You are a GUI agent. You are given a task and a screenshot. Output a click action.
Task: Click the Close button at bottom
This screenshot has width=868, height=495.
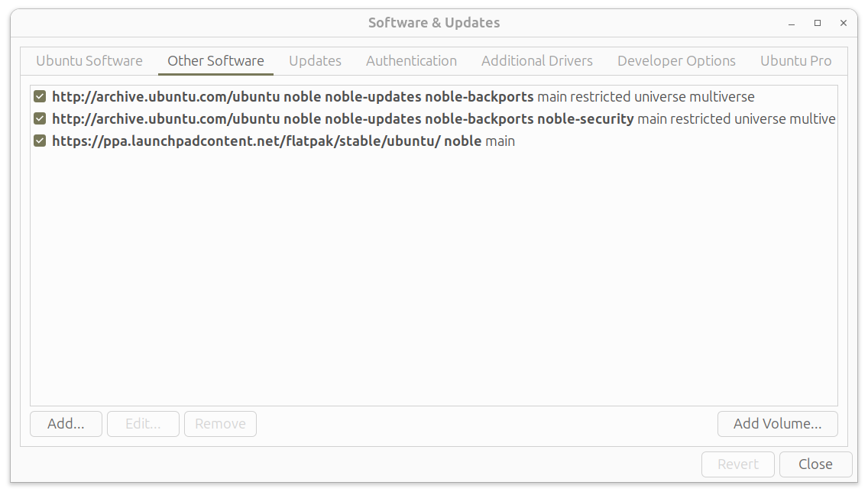pyautogui.click(x=815, y=464)
